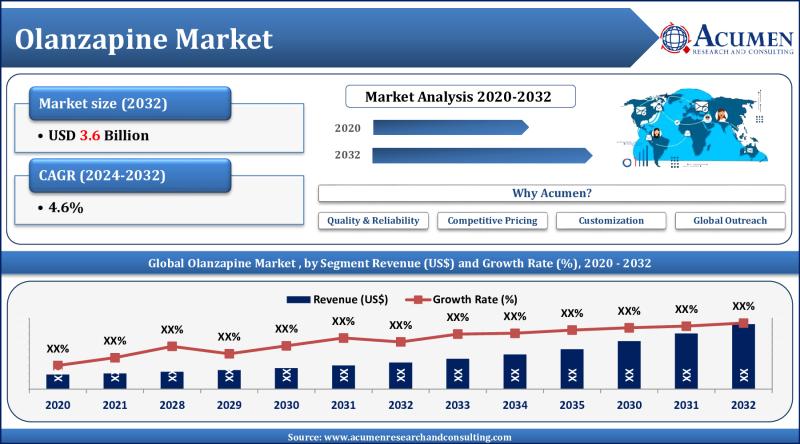Click the 4.6% CAGR value

pyautogui.click(x=66, y=208)
